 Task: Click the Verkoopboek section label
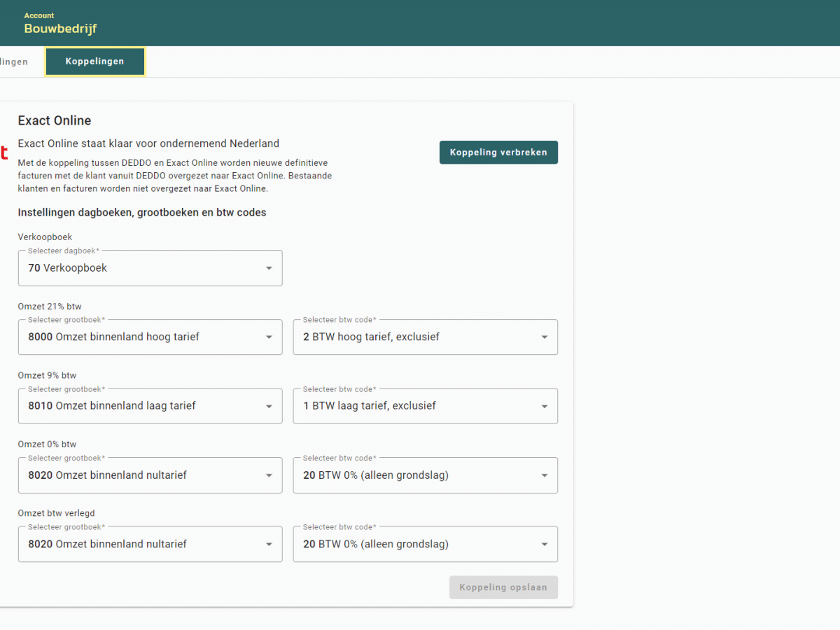click(x=45, y=237)
